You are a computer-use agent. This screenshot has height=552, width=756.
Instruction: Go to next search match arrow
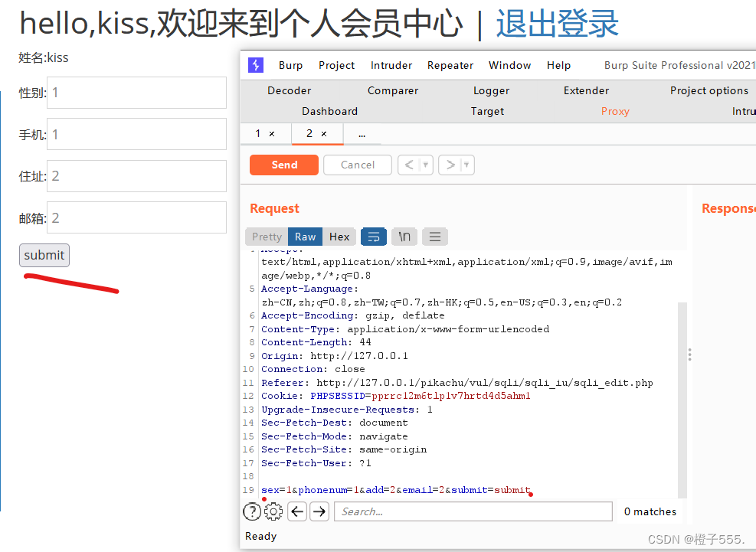[x=319, y=511]
